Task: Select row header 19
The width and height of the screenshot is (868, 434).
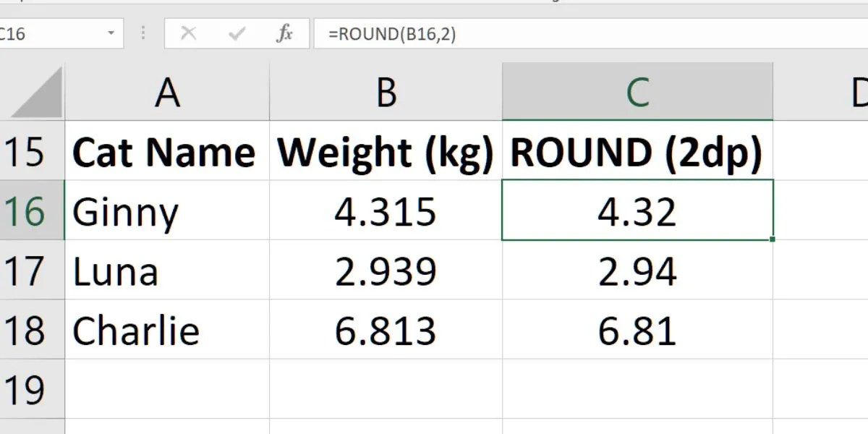Action: pyautogui.click(x=33, y=388)
